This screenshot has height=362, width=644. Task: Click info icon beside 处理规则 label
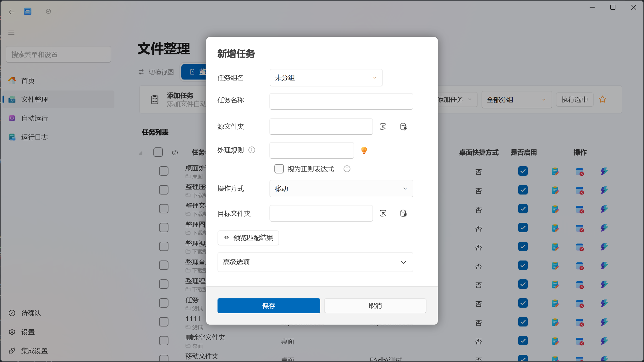point(252,150)
